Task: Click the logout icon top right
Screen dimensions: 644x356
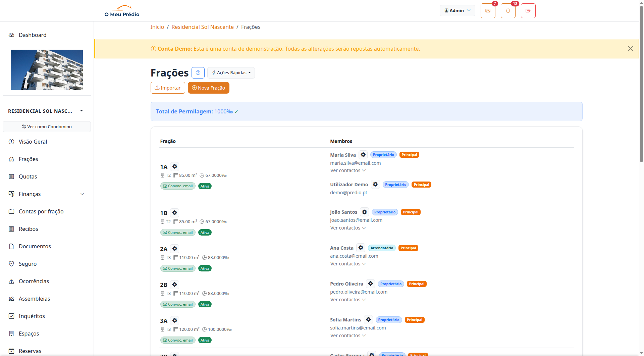Action: click(528, 10)
